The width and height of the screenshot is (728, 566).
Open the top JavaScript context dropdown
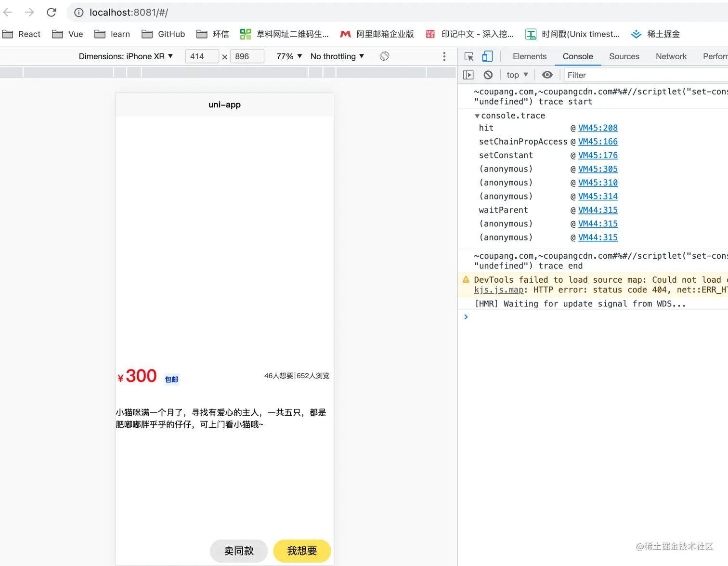click(517, 75)
